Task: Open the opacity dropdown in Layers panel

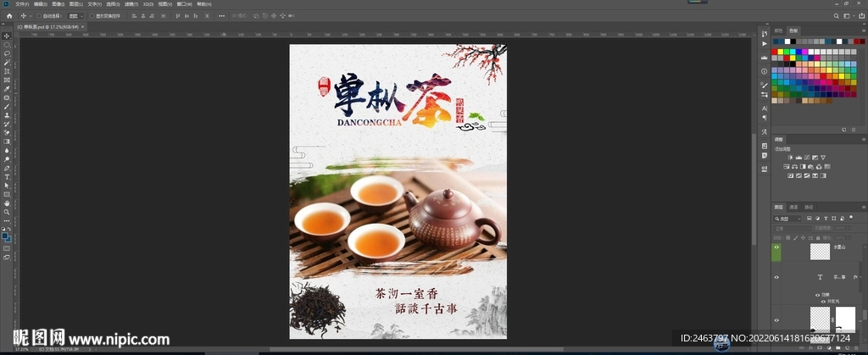Action: [x=849, y=229]
